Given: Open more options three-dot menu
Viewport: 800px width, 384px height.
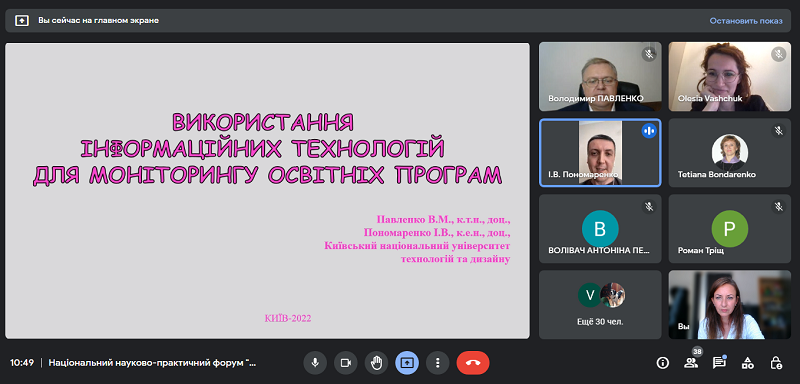Looking at the screenshot, I should 438,363.
